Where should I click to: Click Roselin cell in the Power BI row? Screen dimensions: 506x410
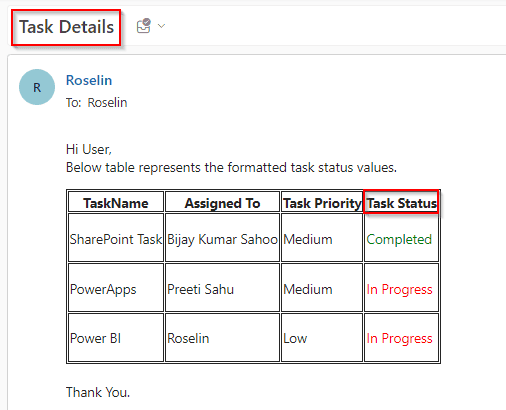[x=222, y=338]
